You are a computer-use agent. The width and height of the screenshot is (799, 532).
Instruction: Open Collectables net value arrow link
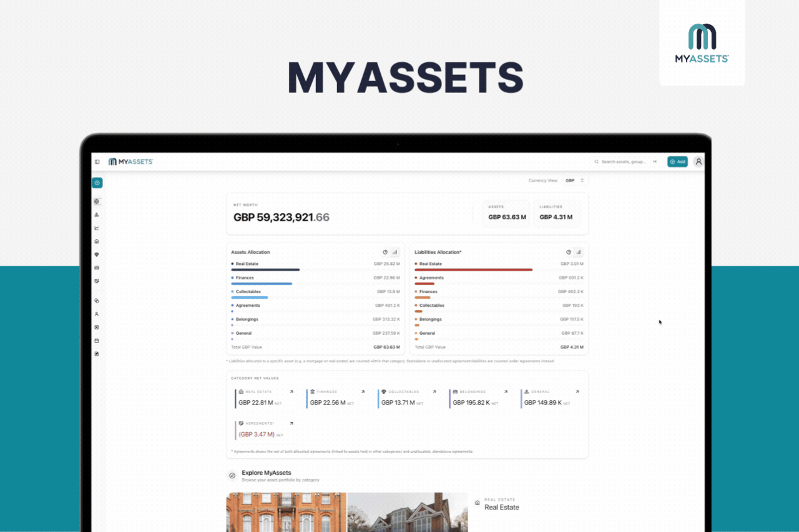coord(434,392)
